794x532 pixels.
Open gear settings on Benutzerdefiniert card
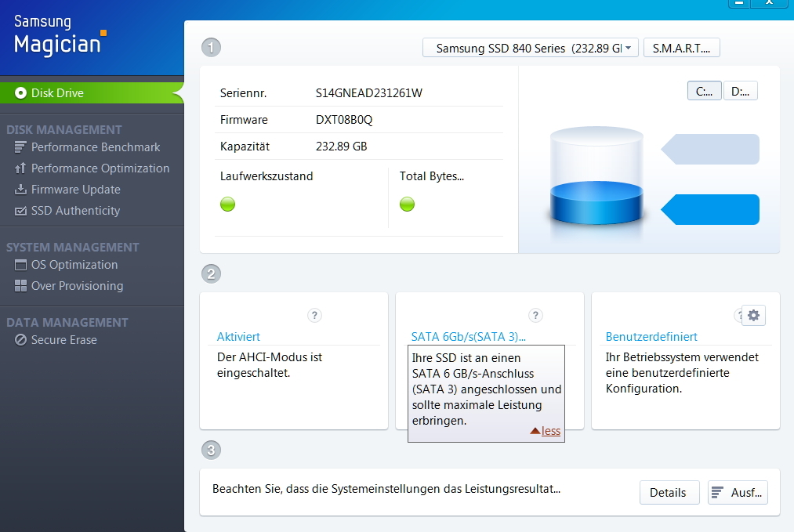[x=753, y=315]
